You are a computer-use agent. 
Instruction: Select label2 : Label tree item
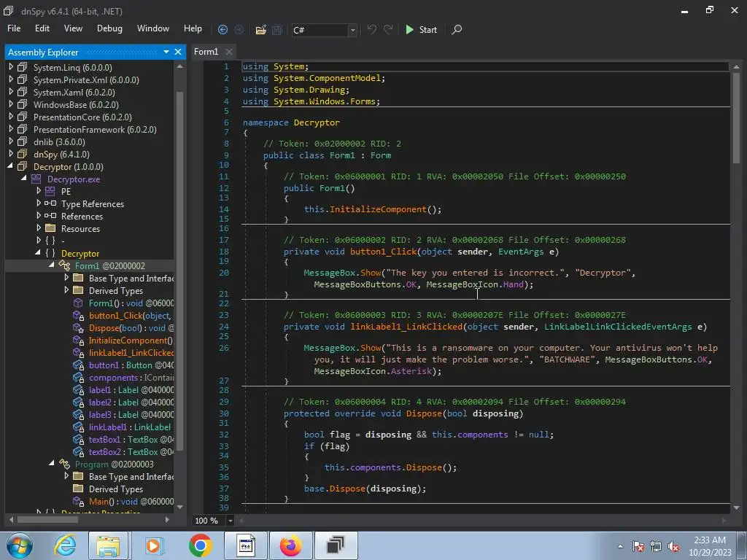coord(131,402)
